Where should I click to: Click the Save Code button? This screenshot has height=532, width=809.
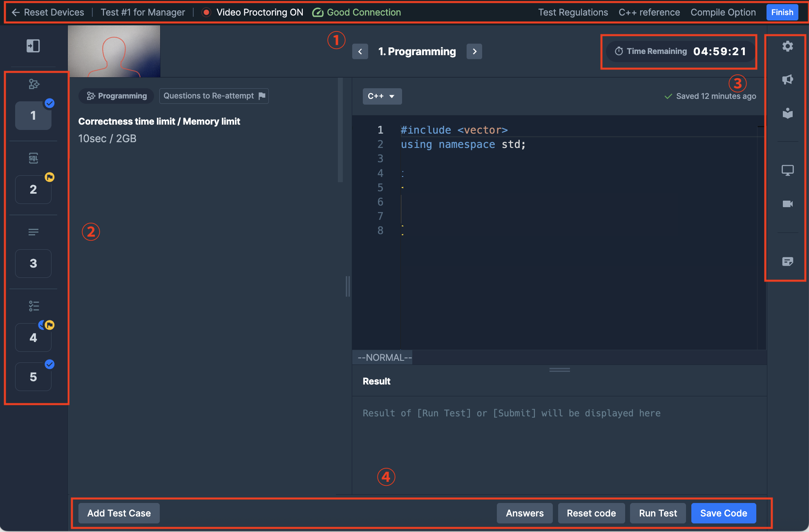pos(723,513)
